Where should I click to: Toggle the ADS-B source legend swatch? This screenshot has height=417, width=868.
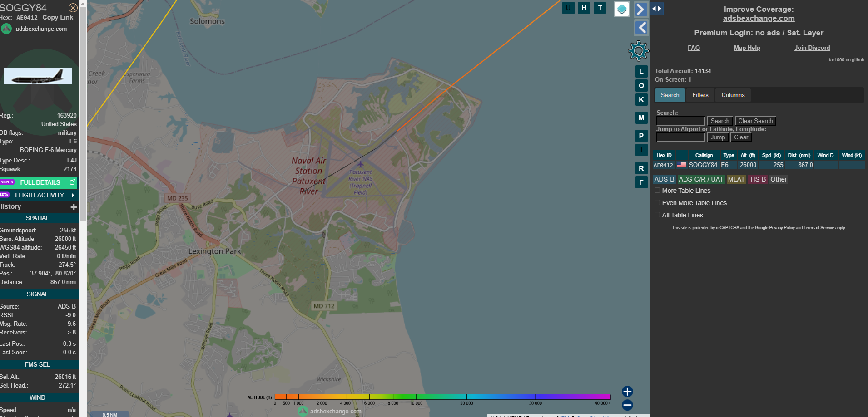coord(664,180)
